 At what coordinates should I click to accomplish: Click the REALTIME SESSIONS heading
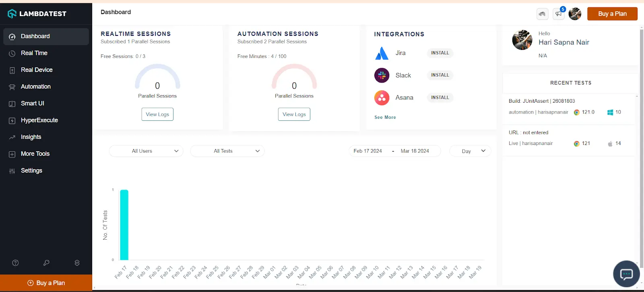[x=136, y=34]
